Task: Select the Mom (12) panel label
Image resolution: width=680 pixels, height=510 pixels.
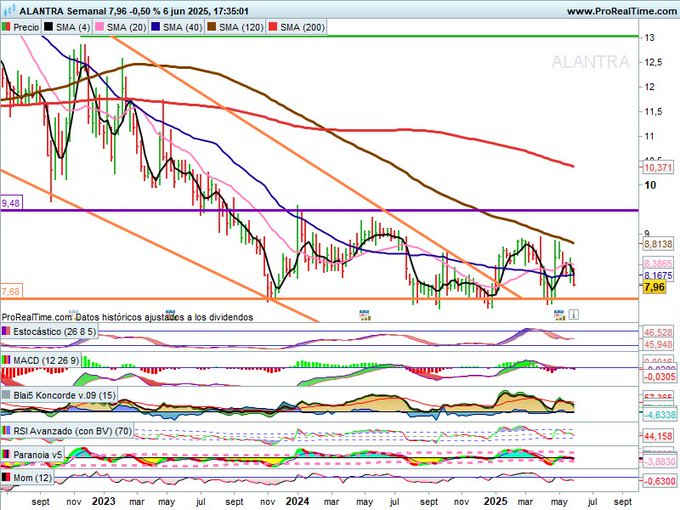Action: pyautogui.click(x=33, y=478)
